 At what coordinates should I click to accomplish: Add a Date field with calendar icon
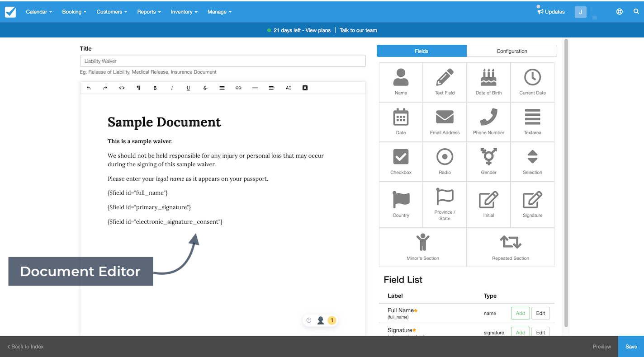coord(401,122)
